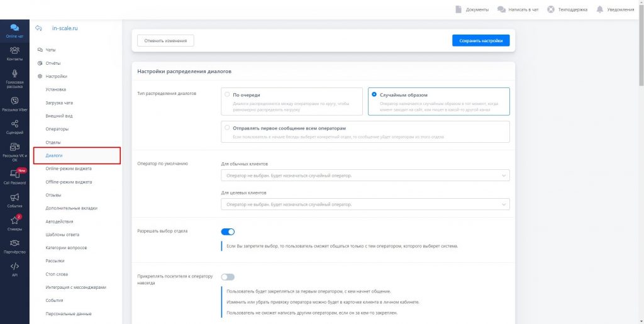Open the Операторы menu item
Viewport: 644px width, 324px height.
(x=57, y=129)
